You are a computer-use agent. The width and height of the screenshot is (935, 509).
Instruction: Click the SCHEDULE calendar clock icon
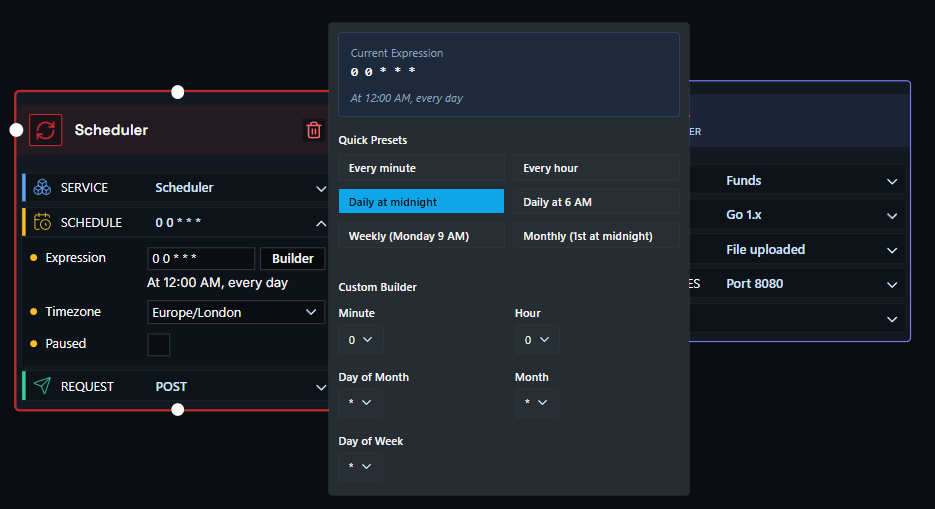[42, 222]
